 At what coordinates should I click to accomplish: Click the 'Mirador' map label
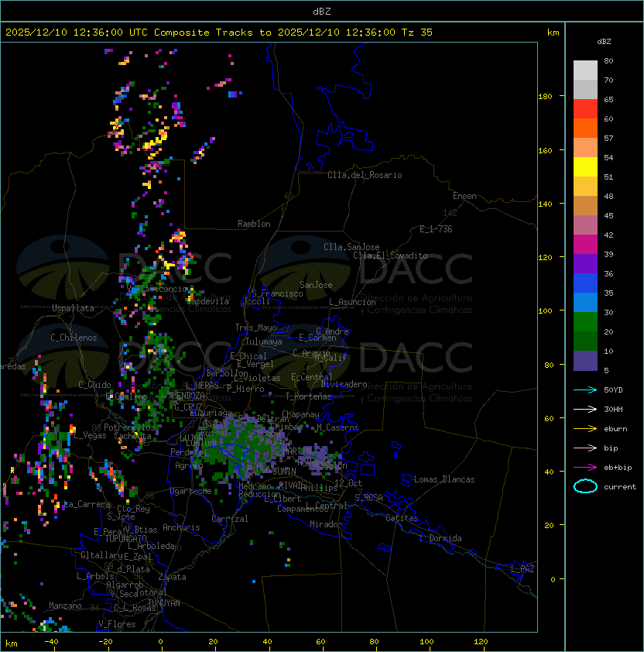pyautogui.click(x=326, y=524)
